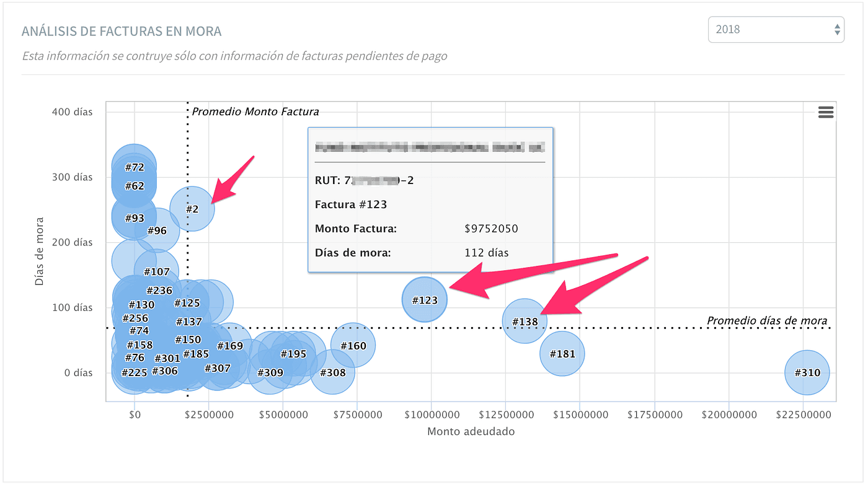Open the 2018 year dropdown

(x=776, y=29)
